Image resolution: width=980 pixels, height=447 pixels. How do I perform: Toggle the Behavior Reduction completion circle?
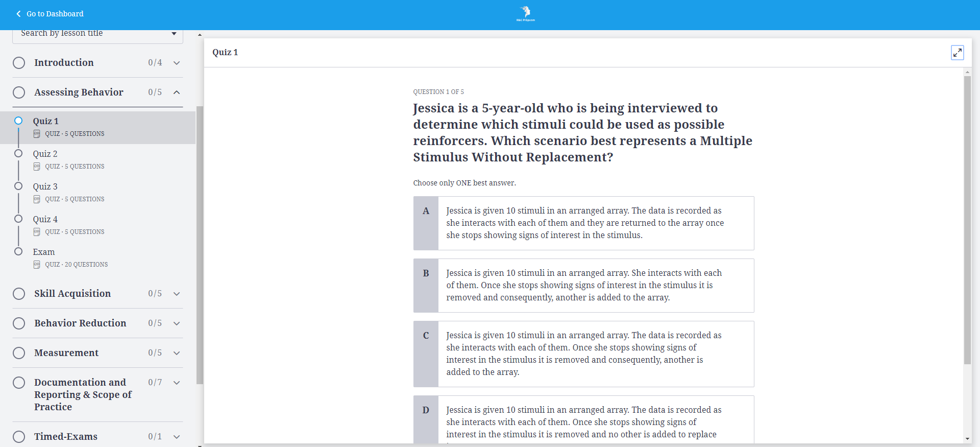19,323
